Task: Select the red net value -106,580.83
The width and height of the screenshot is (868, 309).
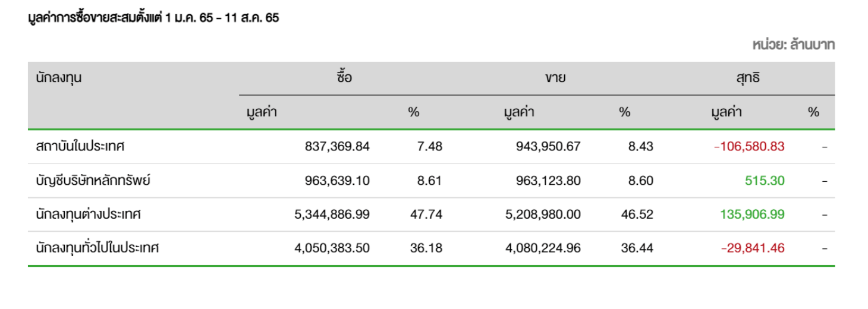Action: pos(749,146)
